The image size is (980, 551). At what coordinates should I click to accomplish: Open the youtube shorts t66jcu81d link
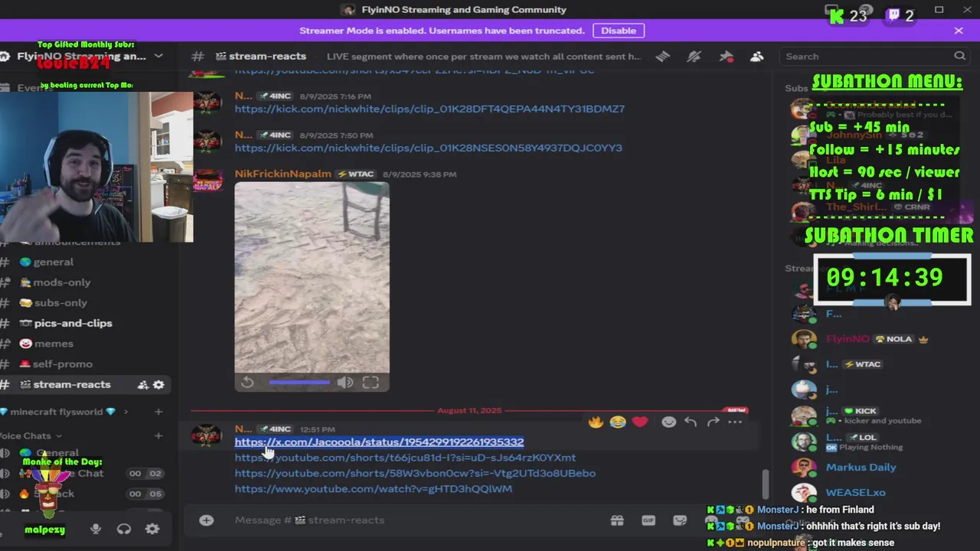pos(405,458)
